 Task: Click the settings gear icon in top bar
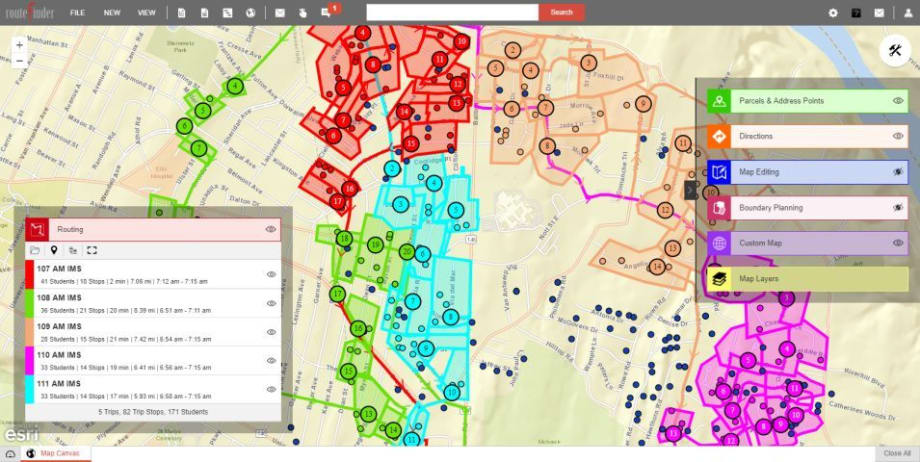(x=833, y=13)
